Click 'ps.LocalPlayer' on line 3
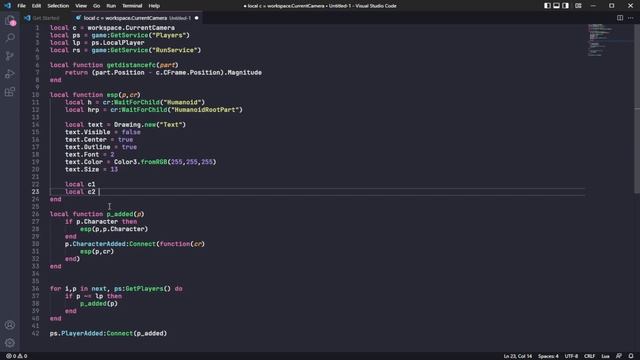Screen dimensions: 640x360 tap(118, 43)
